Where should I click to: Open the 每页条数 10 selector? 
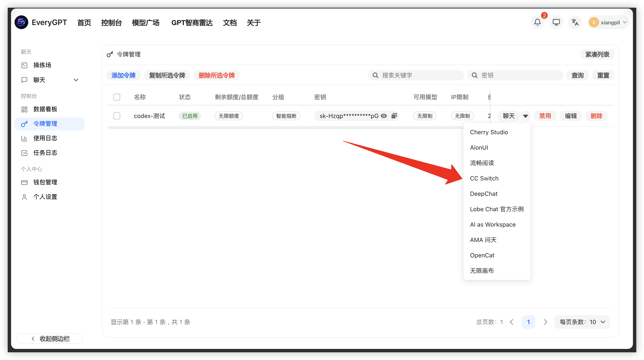point(582,322)
